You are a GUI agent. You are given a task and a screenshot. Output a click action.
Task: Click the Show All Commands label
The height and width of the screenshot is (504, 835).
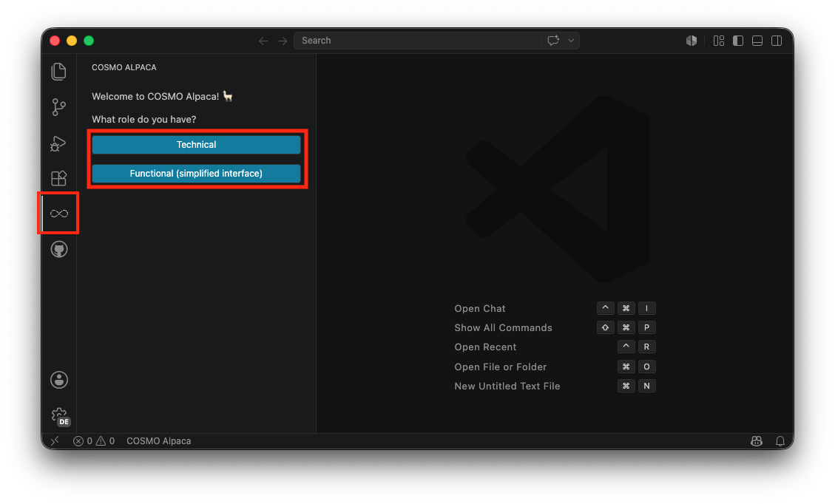(503, 328)
